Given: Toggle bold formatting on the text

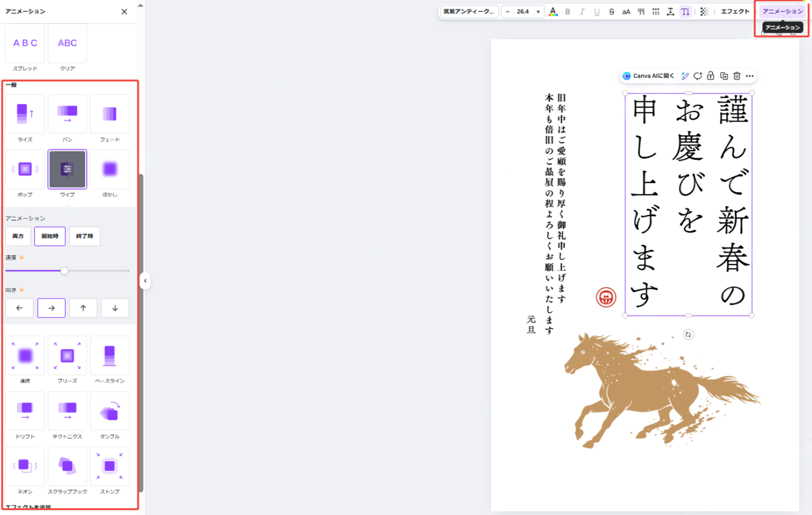Looking at the screenshot, I should [568, 11].
